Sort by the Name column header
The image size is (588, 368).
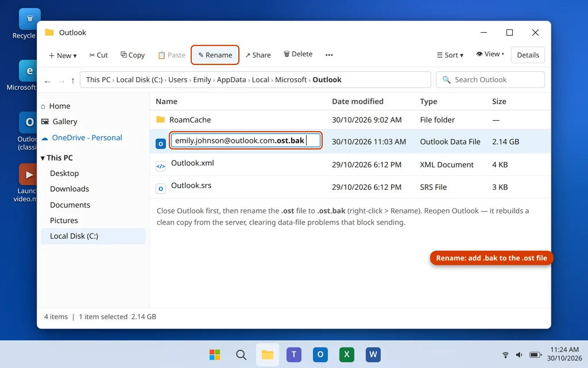click(x=167, y=101)
